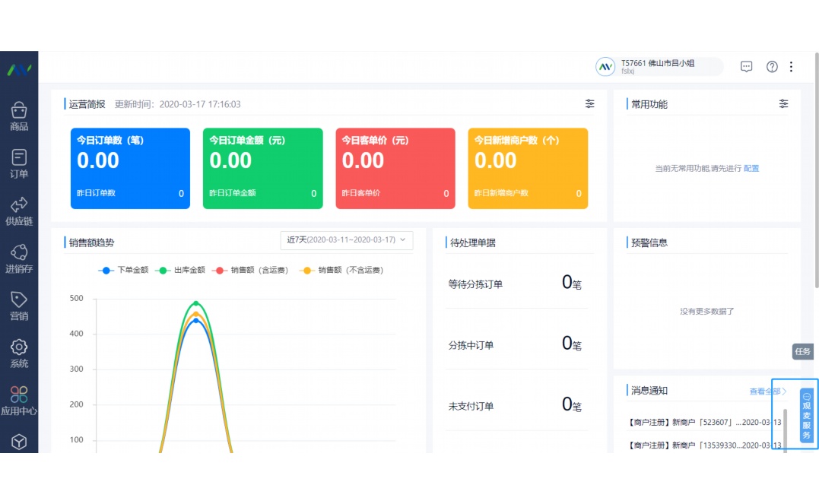Open the 订单 section in the sidebar

[x=19, y=162]
